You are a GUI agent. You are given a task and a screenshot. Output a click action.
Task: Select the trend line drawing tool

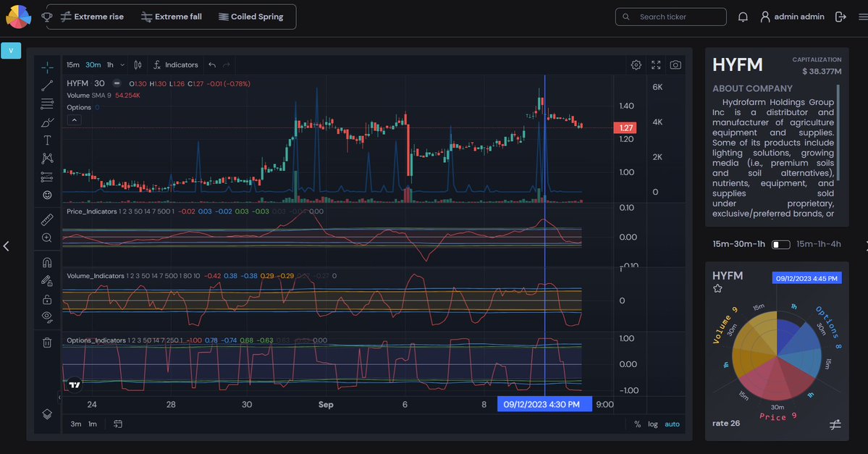click(47, 85)
